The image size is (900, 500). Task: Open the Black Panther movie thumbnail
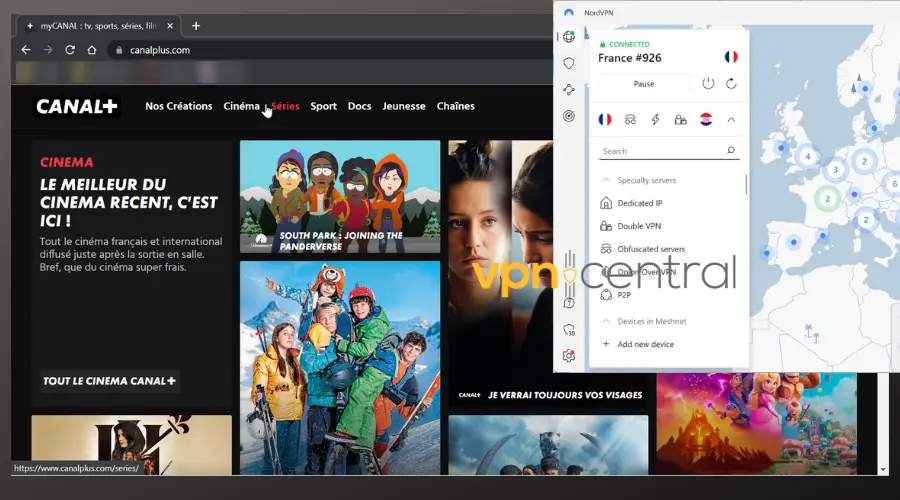[548, 445]
